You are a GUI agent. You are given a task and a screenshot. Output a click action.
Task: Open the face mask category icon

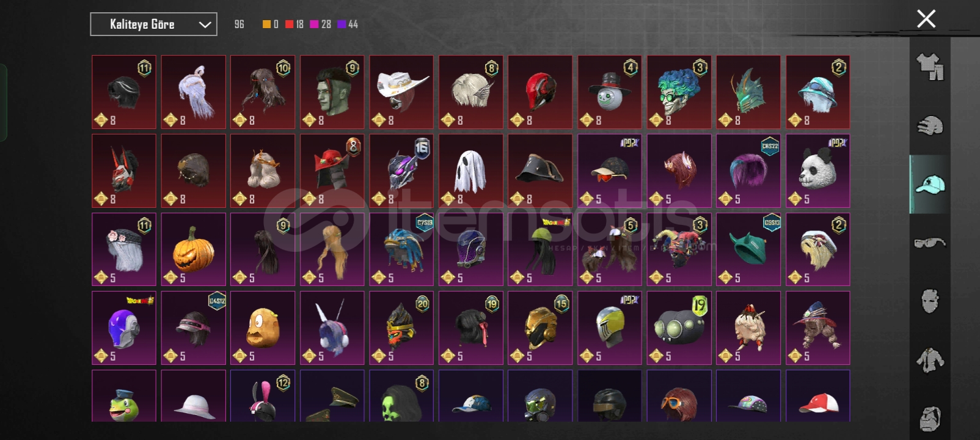pyautogui.click(x=930, y=301)
